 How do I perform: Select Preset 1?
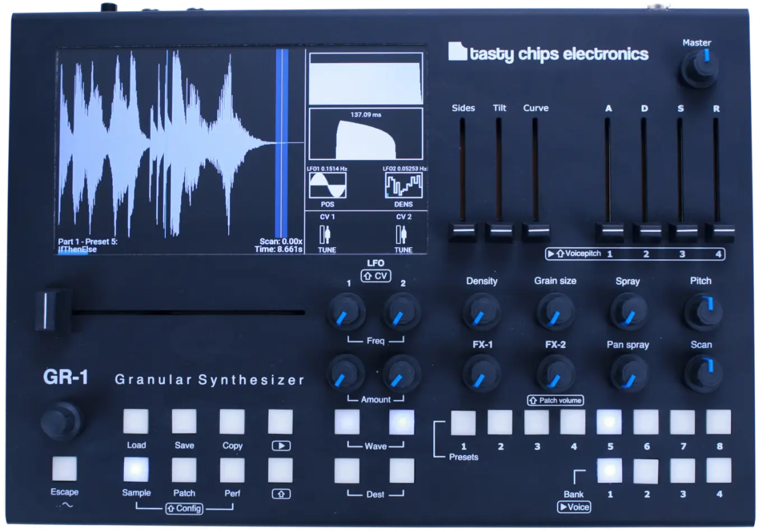pyautogui.click(x=463, y=423)
